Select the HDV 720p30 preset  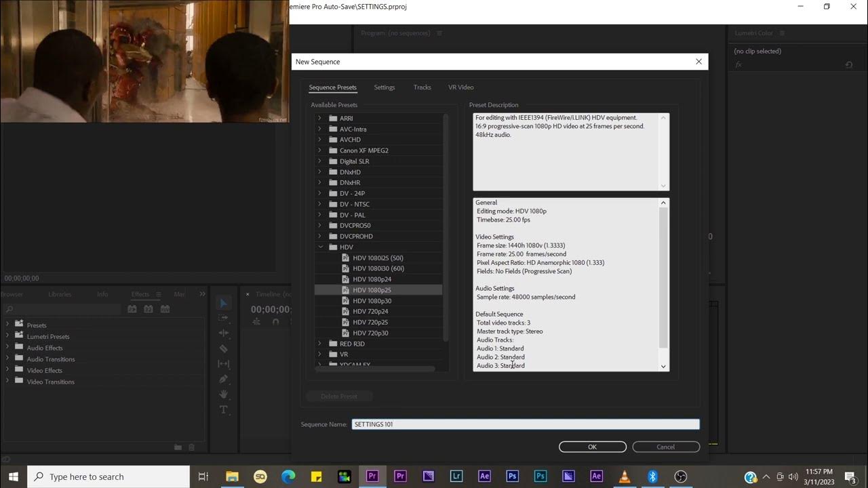(370, 333)
